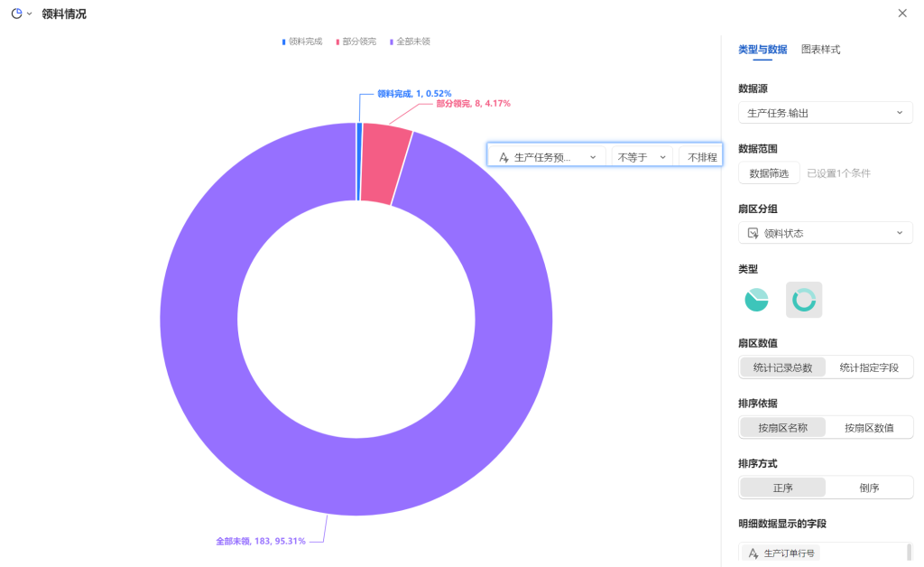The width and height of the screenshot is (924, 567).
Task: Sort by 按扇区名称
Action: (x=782, y=428)
